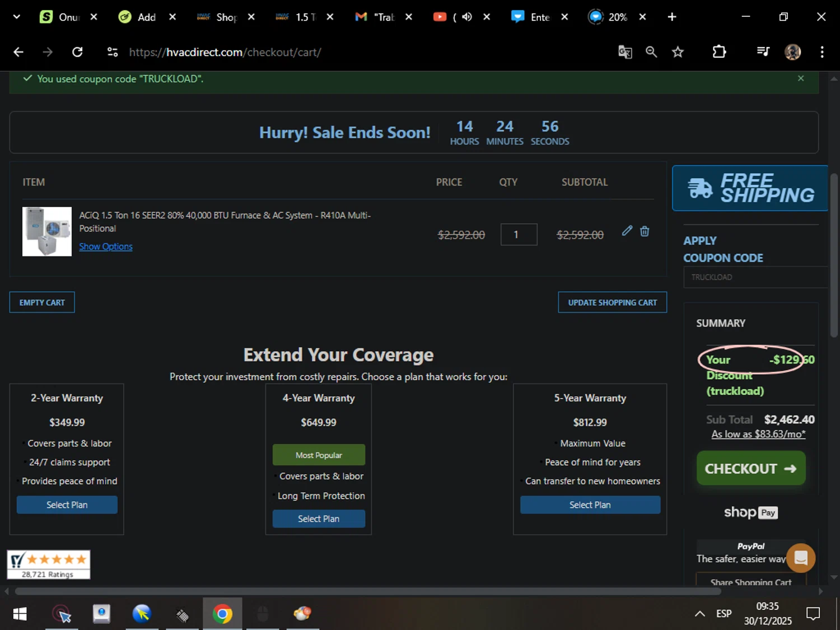Click the 'Hurry! Sale Ends Soon!' heading
The height and width of the screenshot is (630, 840).
click(x=344, y=133)
